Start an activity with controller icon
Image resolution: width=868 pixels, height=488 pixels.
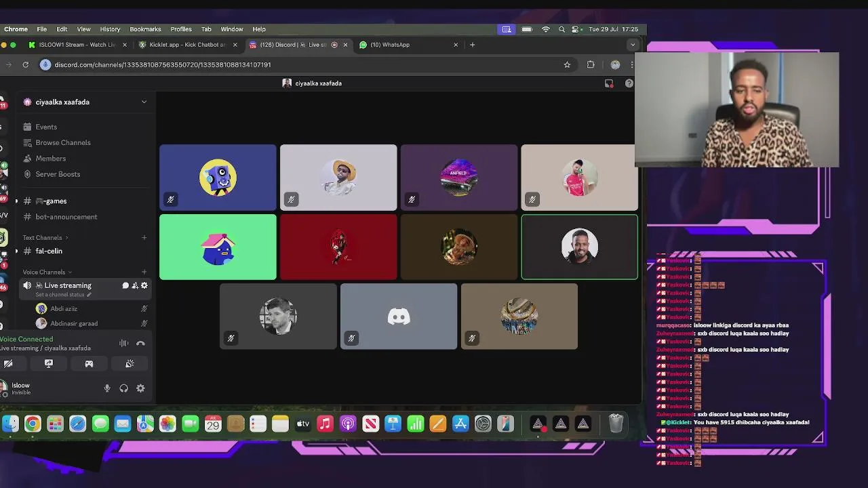click(x=89, y=364)
